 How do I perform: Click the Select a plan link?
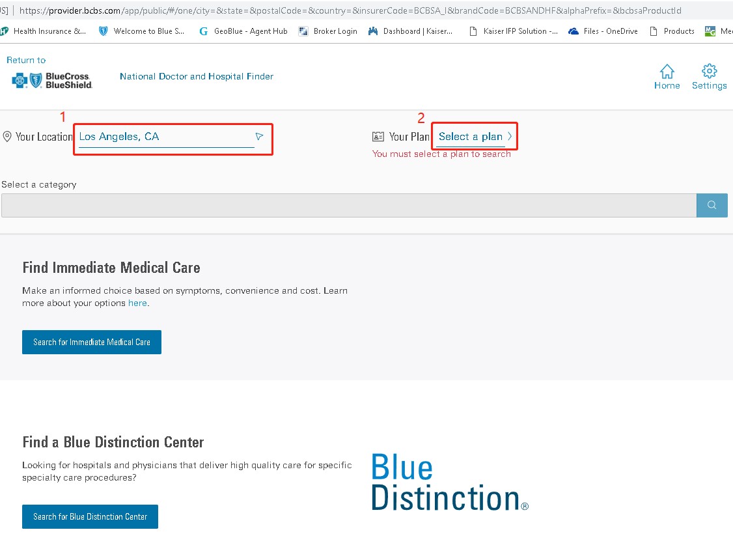point(470,137)
